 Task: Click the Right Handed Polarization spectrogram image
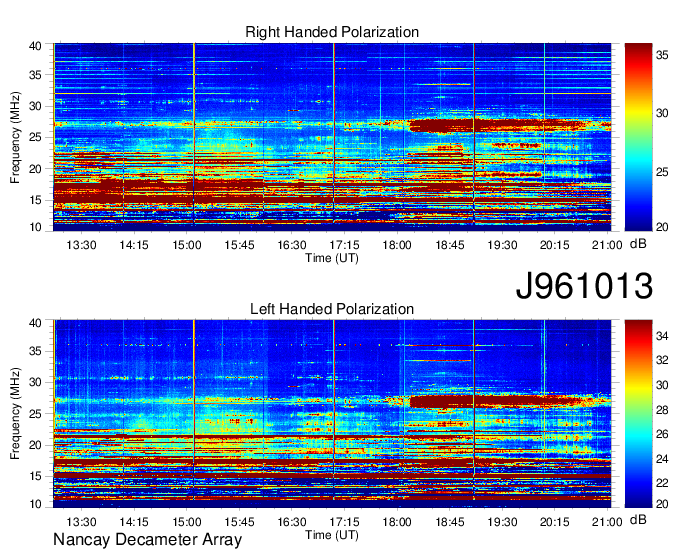click(332, 137)
